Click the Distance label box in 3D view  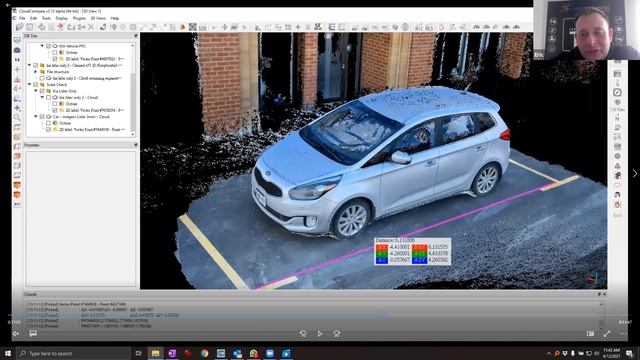[413, 251]
